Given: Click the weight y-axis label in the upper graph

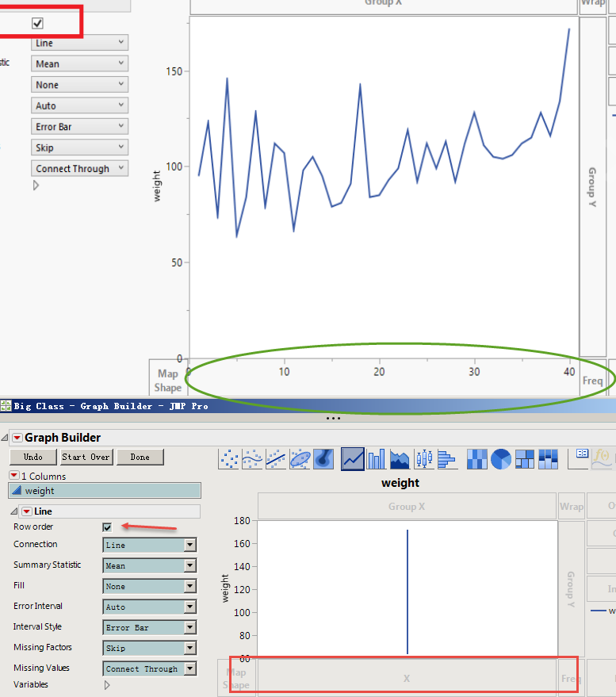Looking at the screenshot, I should (156, 186).
